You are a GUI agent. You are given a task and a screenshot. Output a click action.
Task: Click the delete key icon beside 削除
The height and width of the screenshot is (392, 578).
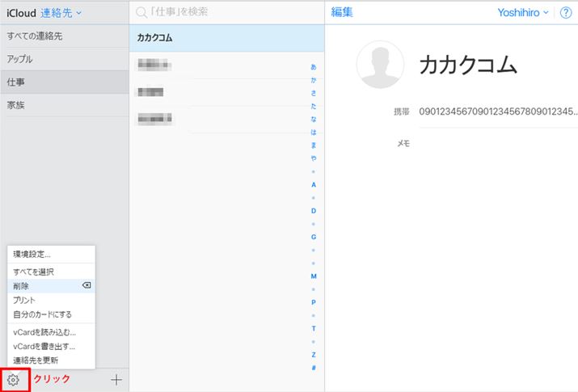click(x=86, y=286)
